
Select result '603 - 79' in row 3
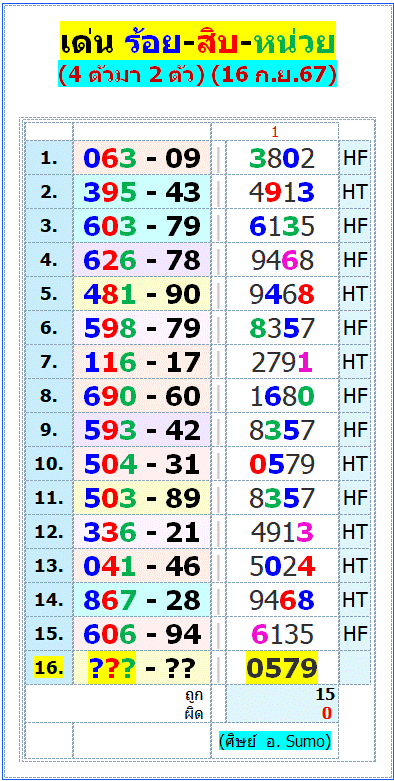[142, 226]
